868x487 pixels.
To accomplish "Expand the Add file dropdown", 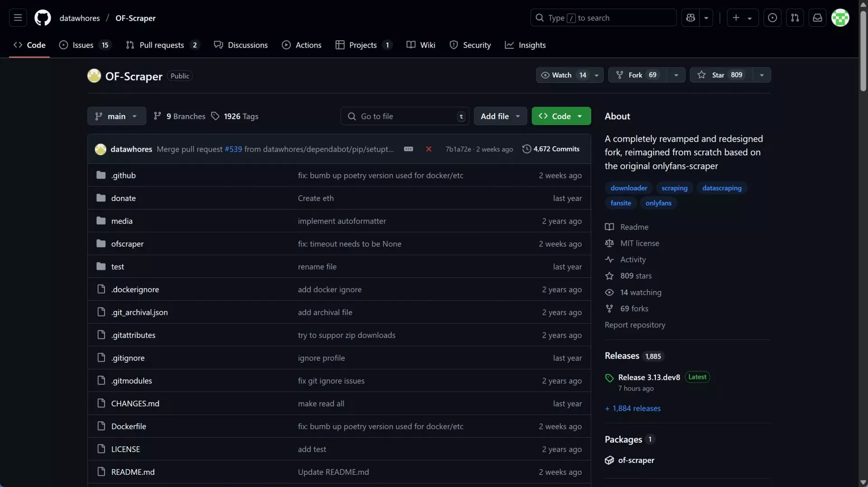I will [x=500, y=116].
